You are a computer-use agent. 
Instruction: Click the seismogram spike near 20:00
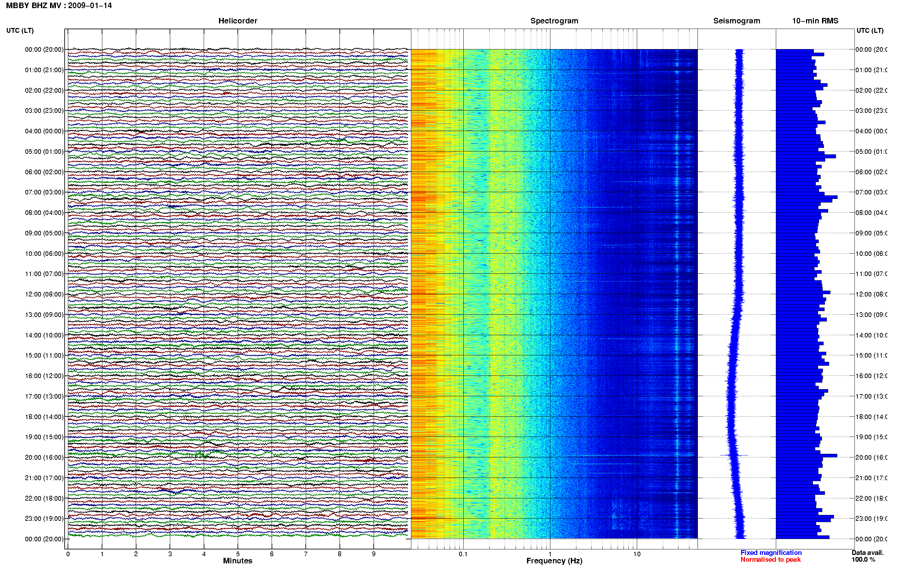click(x=734, y=455)
